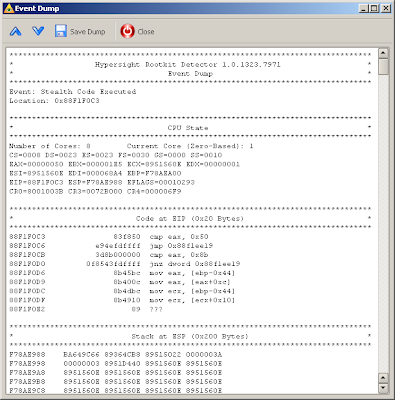
Task: Click the 'Current Core (Zero-Based): 1' text
Action: [x=190, y=146]
